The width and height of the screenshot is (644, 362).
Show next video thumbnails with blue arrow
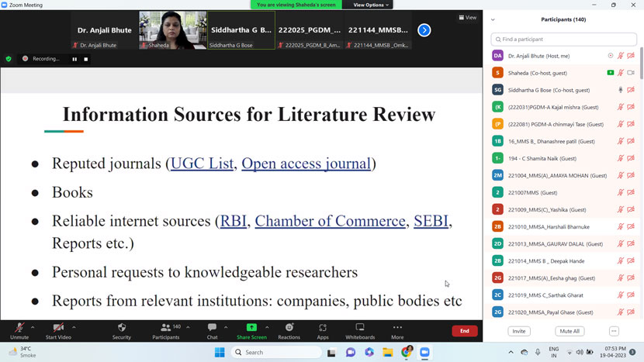tap(424, 30)
